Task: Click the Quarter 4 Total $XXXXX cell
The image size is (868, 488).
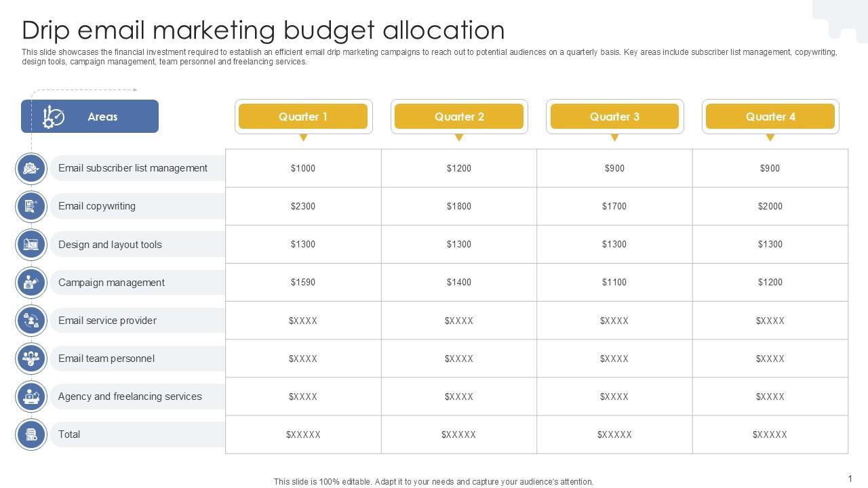Action: (770, 434)
